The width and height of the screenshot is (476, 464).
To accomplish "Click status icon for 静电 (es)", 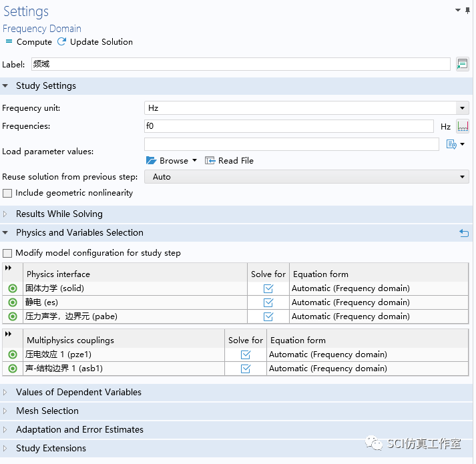I will coord(13,302).
